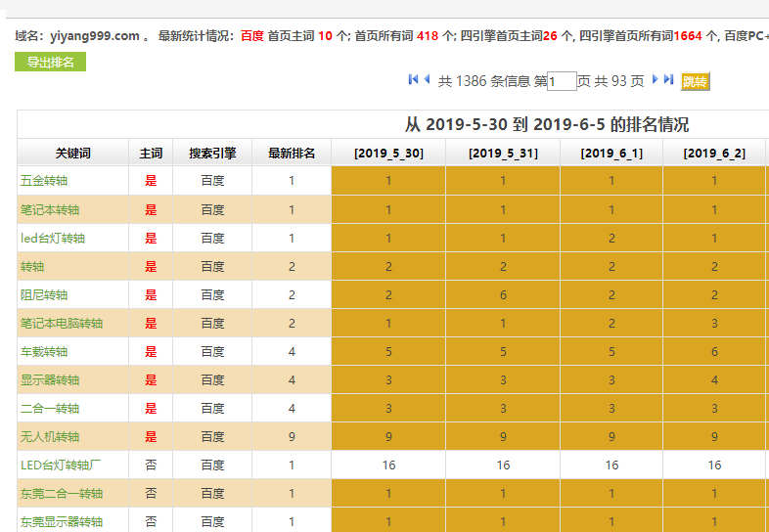The image size is (769, 532).
Task: Click the 导出排名 export button
Action: (x=51, y=63)
